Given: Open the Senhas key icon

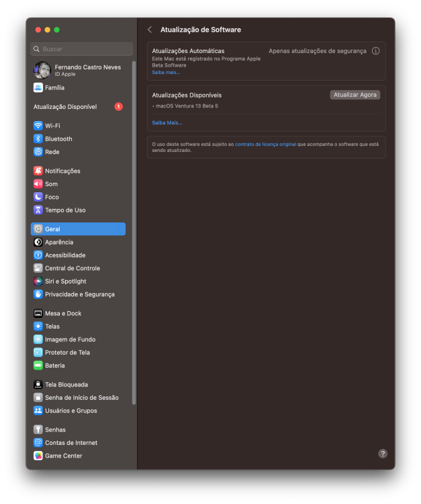Looking at the screenshot, I should (38, 430).
